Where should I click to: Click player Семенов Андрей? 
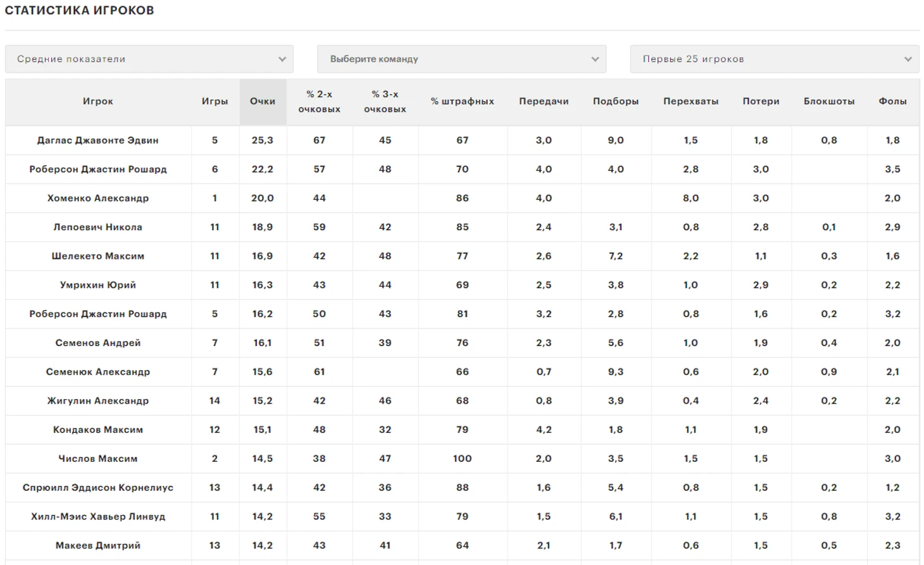(98, 343)
